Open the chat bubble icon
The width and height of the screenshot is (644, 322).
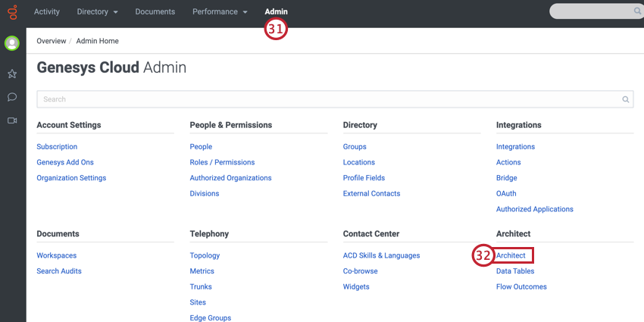12,97
